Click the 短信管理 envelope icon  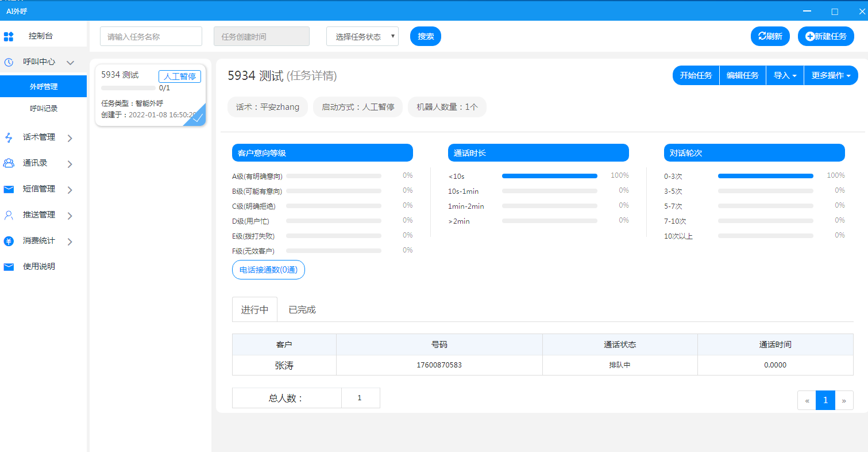point(9,189)
